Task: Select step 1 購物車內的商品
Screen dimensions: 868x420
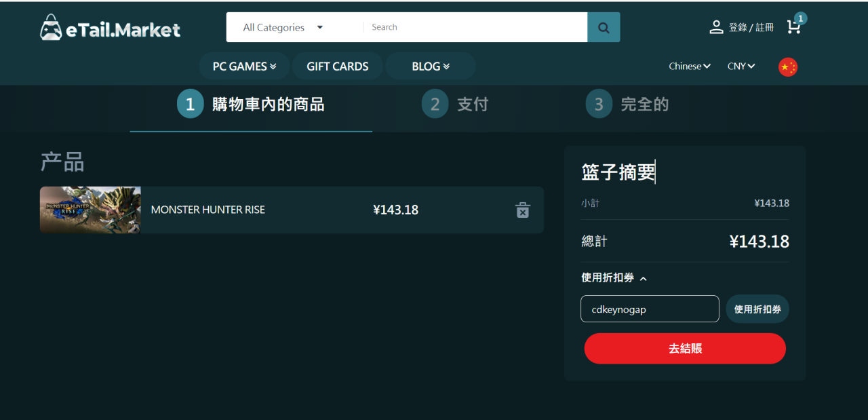Action: point(251,104)
